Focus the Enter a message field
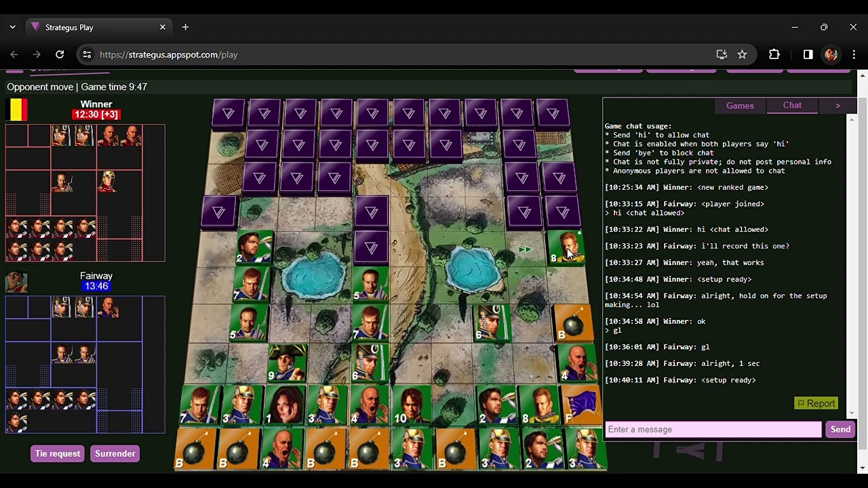 point(713,429)
